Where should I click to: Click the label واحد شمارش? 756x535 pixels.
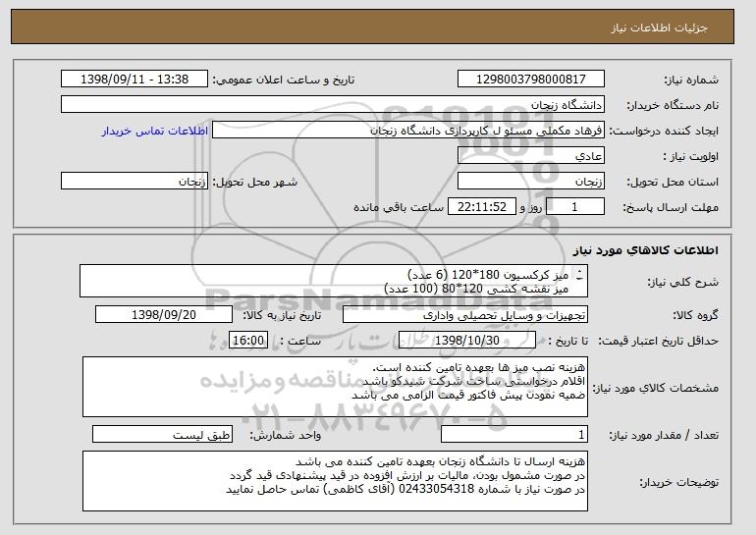coord(286,435)
